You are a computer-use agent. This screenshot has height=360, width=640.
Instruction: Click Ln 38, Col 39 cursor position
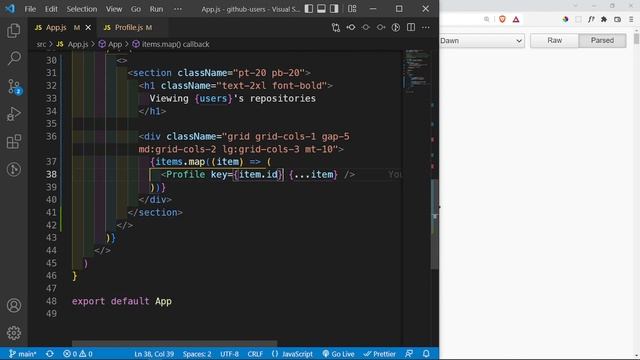pos(154,353)
